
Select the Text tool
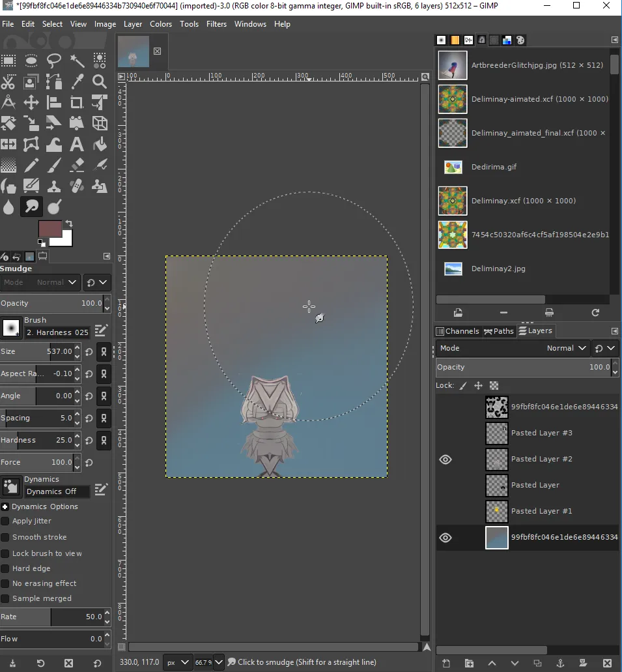(x=77, y=145)
